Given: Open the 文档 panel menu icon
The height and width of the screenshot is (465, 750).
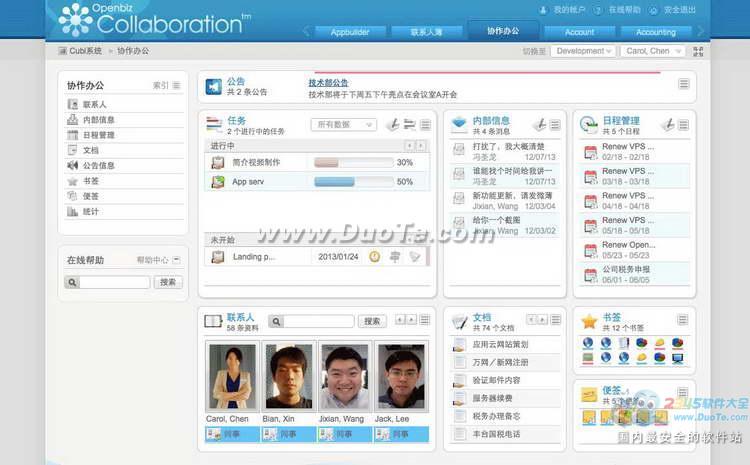Looking at the screenshot, I should click(x=555, y=320).
